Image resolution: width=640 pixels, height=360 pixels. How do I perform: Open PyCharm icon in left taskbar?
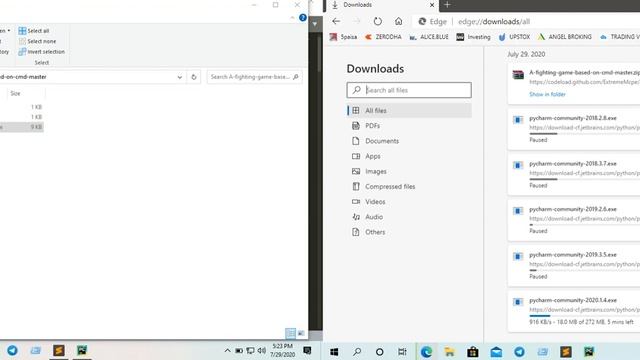[82, 350]
